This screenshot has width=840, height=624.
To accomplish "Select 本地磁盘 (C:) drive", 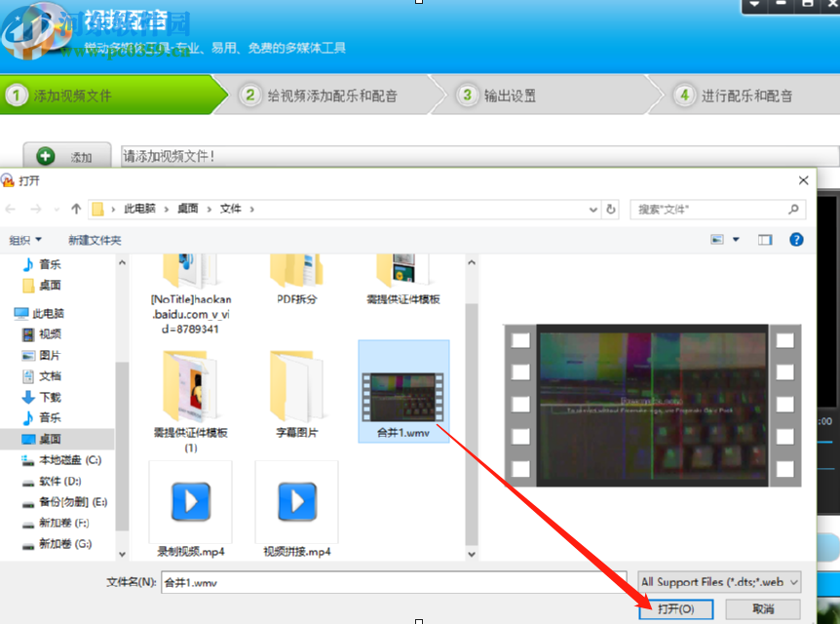I will pyautogui.click(x=61, y=460).
